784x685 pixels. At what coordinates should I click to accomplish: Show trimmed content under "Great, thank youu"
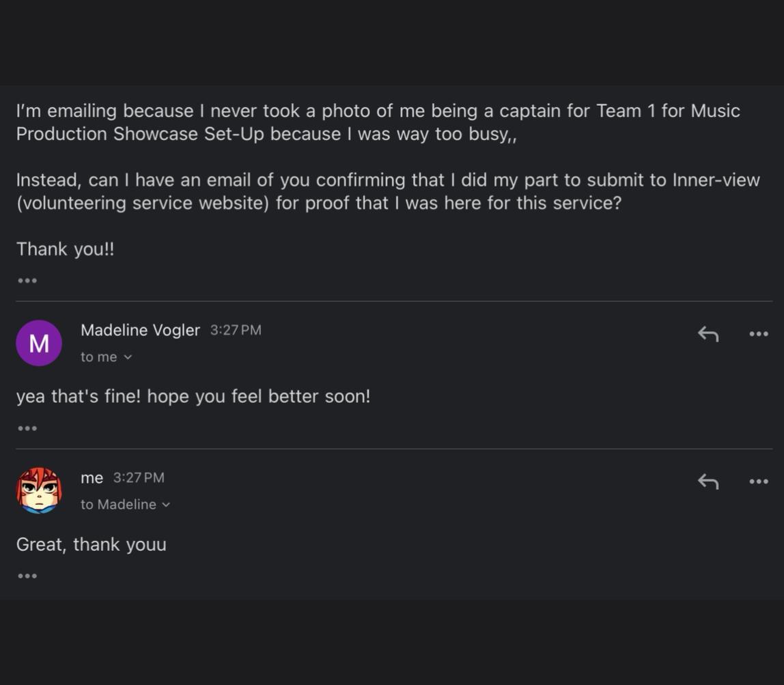27,576
